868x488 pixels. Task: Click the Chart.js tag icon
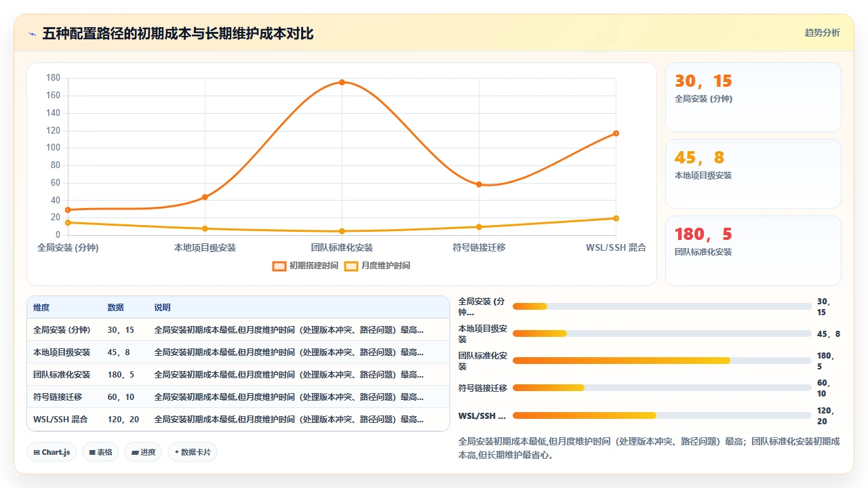[x=36, y=452]
